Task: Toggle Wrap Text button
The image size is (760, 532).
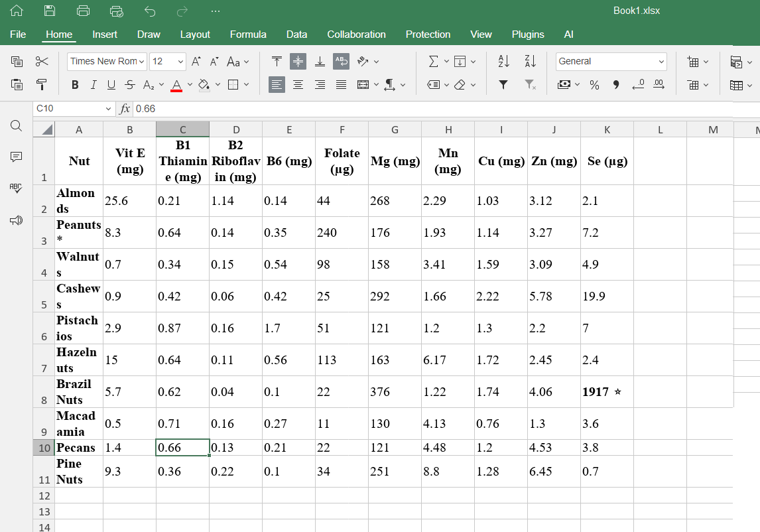Action: click(341, 62)
